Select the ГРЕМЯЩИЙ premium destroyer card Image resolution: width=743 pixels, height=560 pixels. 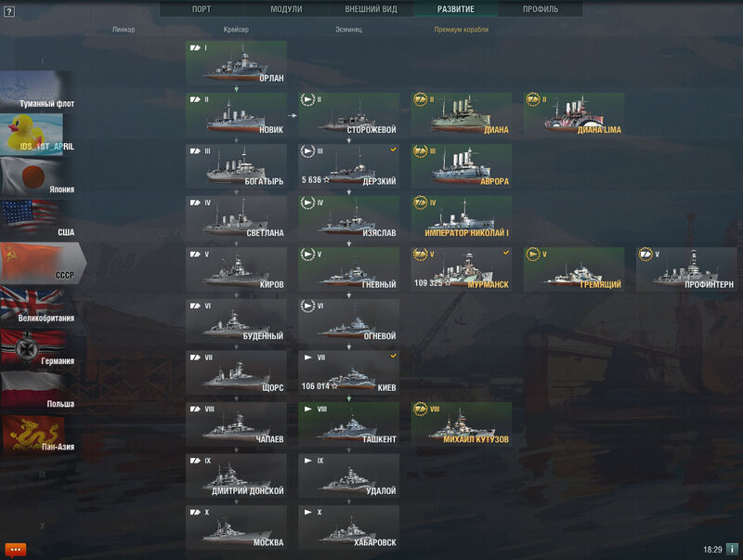click(574, 269)
